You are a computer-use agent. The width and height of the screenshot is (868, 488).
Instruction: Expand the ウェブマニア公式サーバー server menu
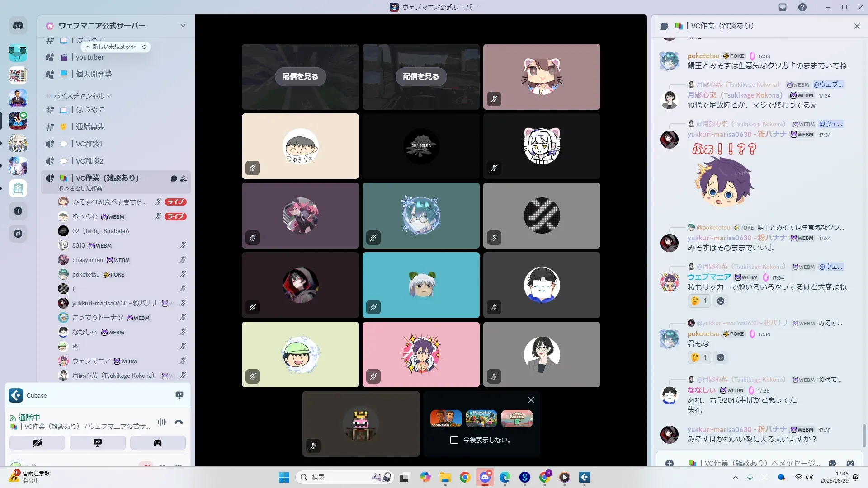click(x=183, y=26)
